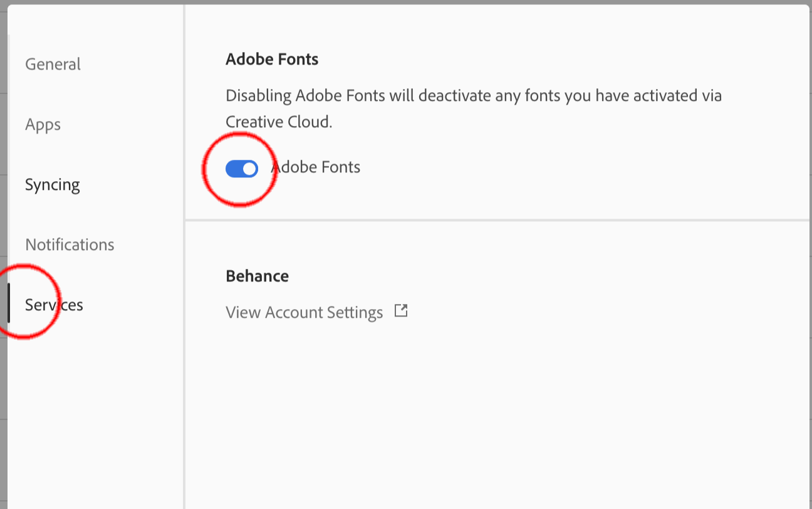Select the Syncing tab in the sidebar
812x509 pixels.
[x=53, y=185]
